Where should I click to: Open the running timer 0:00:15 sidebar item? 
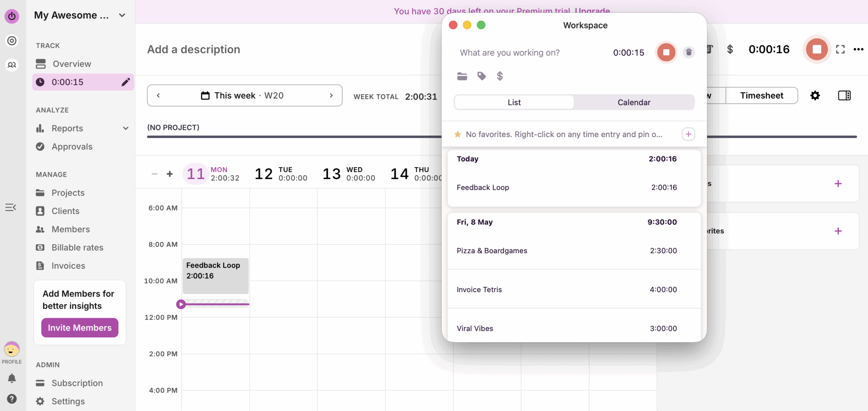coord(83,82)
